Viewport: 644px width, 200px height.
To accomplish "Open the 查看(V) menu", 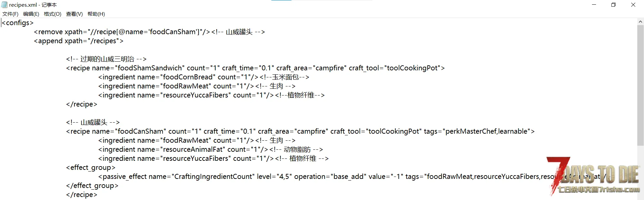I will point(74,14).
